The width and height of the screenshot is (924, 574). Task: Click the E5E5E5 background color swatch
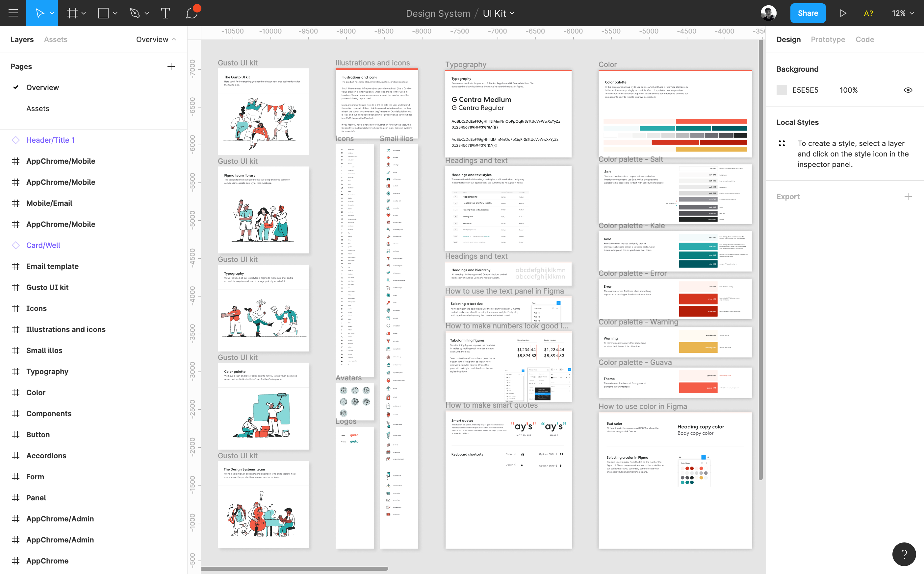(x=782, y=90)
